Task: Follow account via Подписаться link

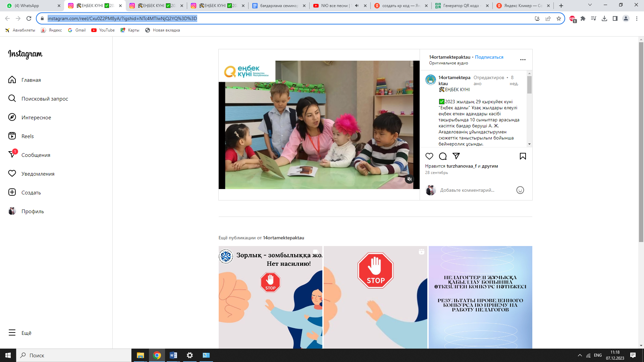Action: 489,57
